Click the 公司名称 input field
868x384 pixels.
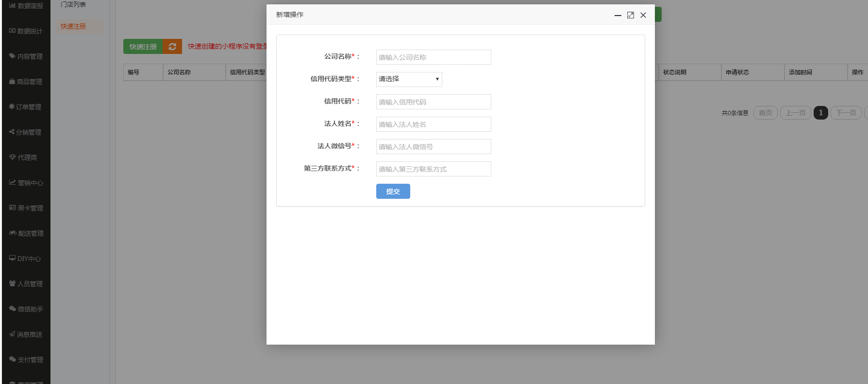[433, 57]
